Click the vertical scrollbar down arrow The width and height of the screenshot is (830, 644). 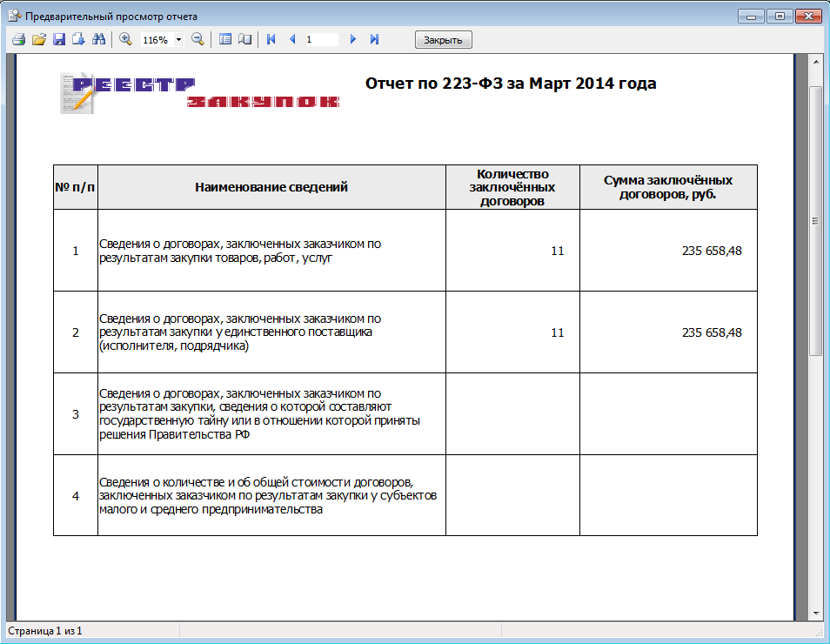816,612
